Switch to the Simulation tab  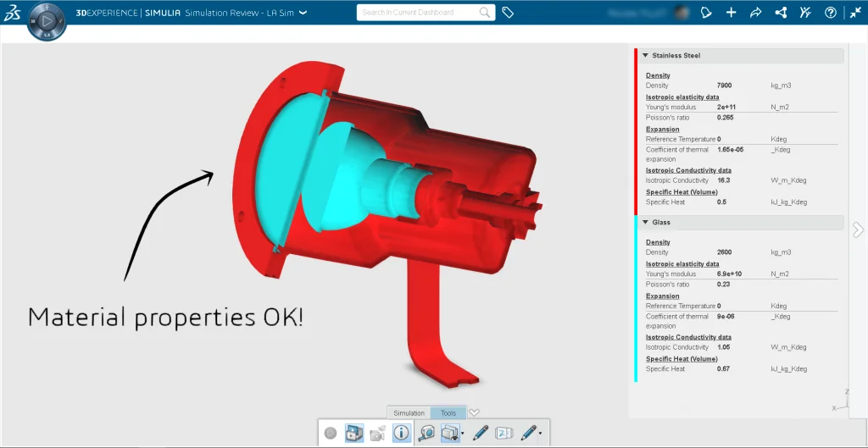click(x=409, y=413)
